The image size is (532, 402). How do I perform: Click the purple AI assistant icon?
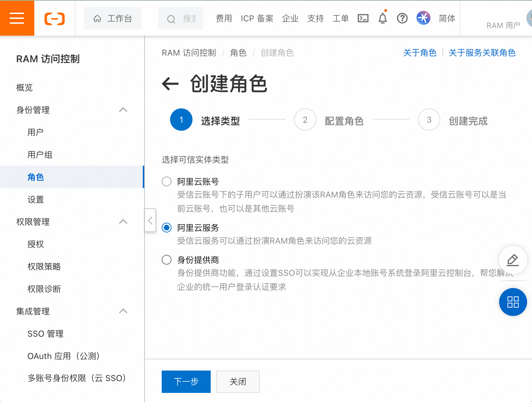[423, 18]
